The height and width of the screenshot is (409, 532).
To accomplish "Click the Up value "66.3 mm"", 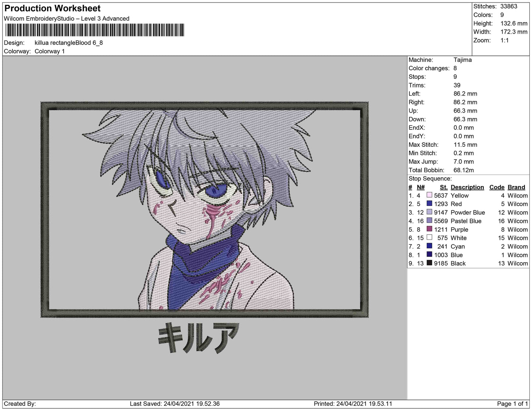I will tap(465, 110).
